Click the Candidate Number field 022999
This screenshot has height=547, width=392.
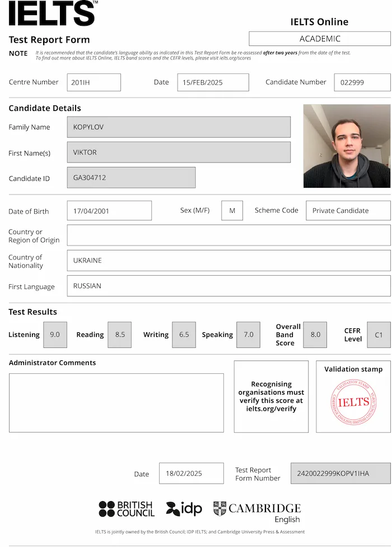tap(362, 82)
